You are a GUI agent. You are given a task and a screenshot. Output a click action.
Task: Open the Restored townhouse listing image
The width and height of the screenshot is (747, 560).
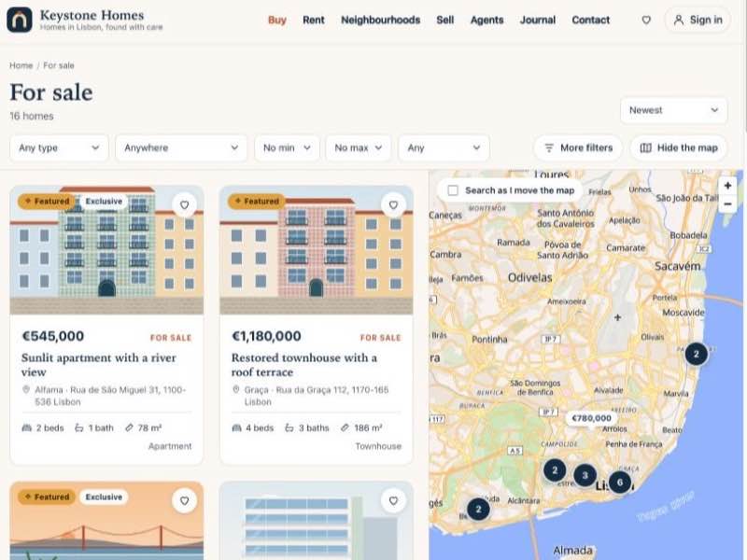[317, 250]
